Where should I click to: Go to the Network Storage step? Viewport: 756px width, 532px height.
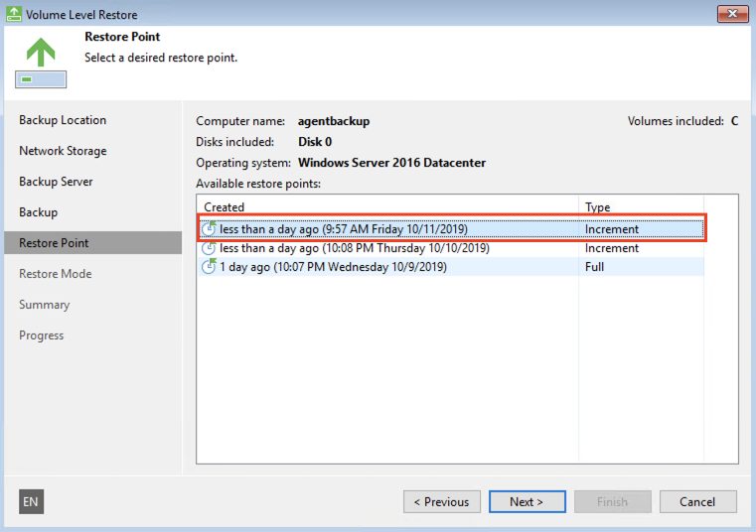(x=63, y=151)
